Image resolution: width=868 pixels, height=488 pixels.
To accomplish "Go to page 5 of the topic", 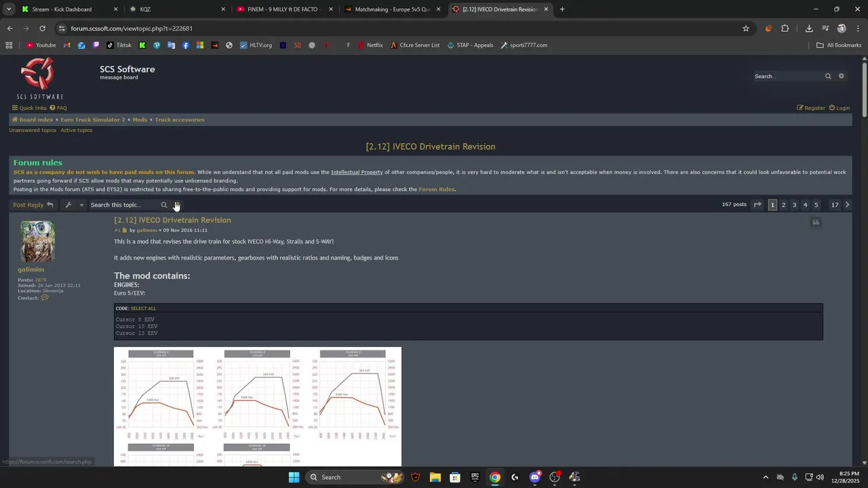I will (x=816, y=205).
